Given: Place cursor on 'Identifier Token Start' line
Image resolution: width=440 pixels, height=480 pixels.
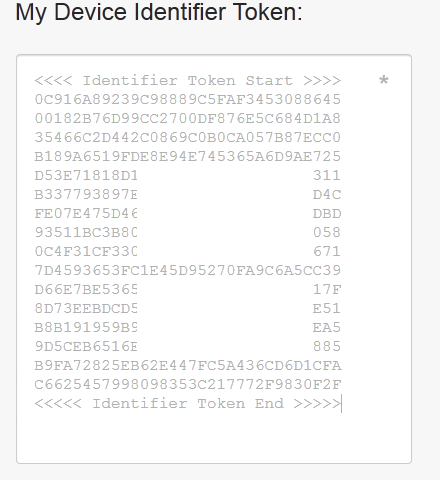Looking at the screenshot, I should [x=188, y=81].
